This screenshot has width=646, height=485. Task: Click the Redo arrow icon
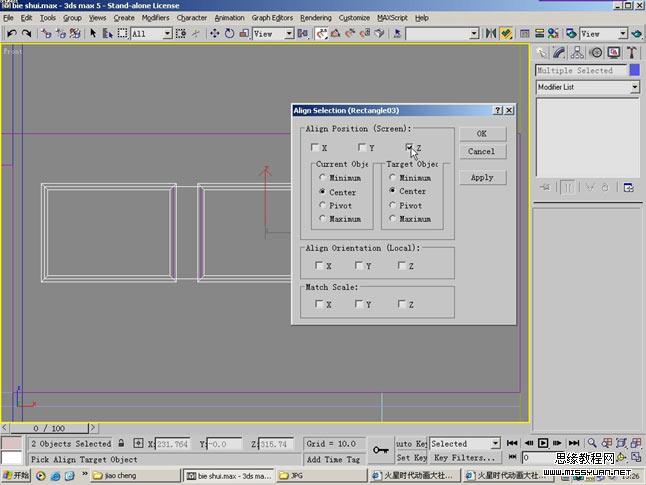coord(27,33)
